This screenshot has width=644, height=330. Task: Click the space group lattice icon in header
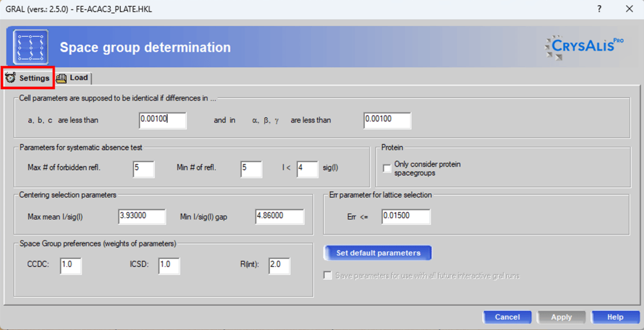click(30, 47)
